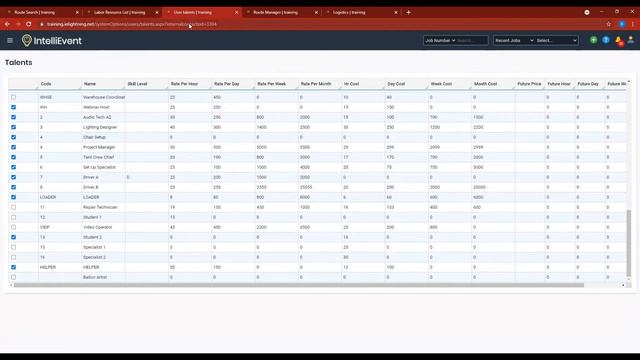Sort by Future Price column header

pos(529,84)
